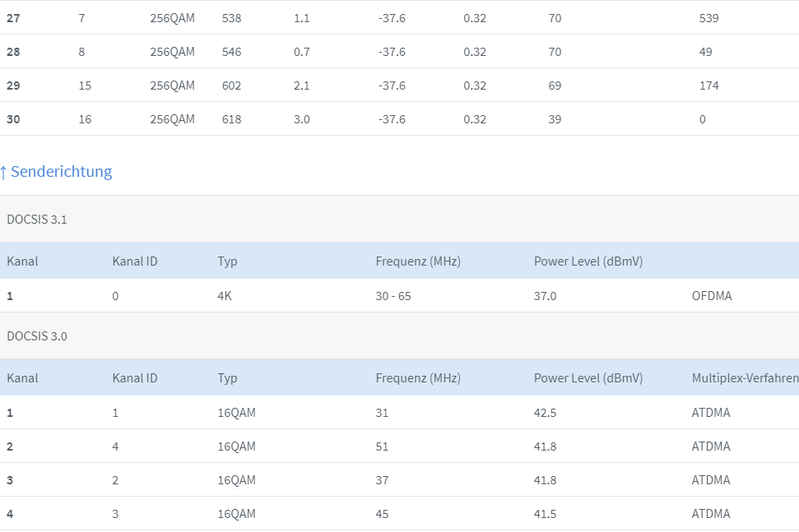Select the 42.5 power level cell
The height and width of the screenshot is (532, 799).
coord(545,413)
